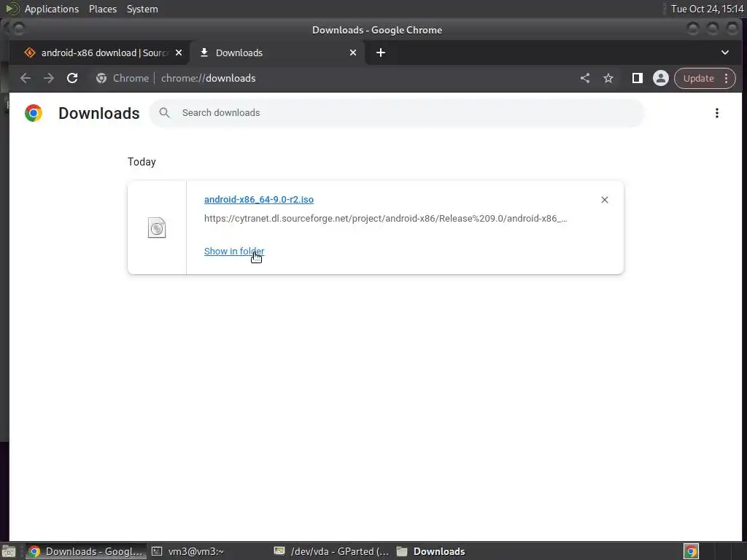Bookmark this tab with the star icon
Viewport: 747px width, 560px height.
(608, 78)
